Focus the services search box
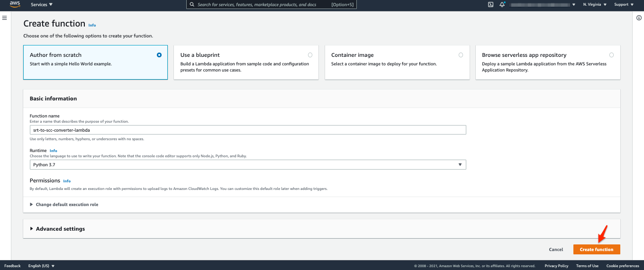Screen dimensions: 644x270 [271, 5]
